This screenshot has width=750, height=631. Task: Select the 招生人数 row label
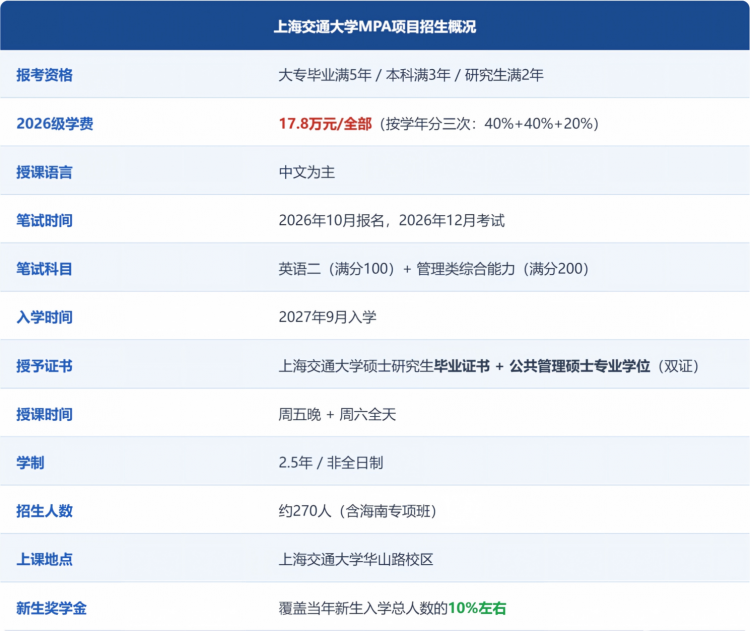pos(44,511)
